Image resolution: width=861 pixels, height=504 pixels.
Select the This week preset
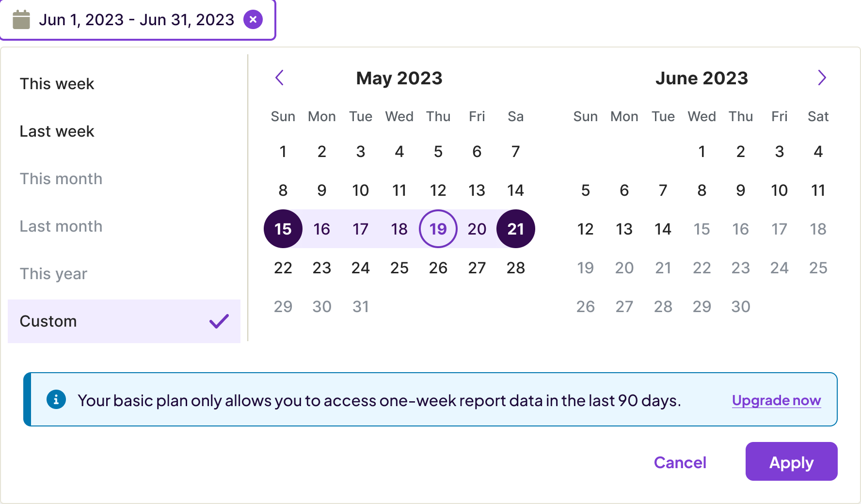(57, 84)
